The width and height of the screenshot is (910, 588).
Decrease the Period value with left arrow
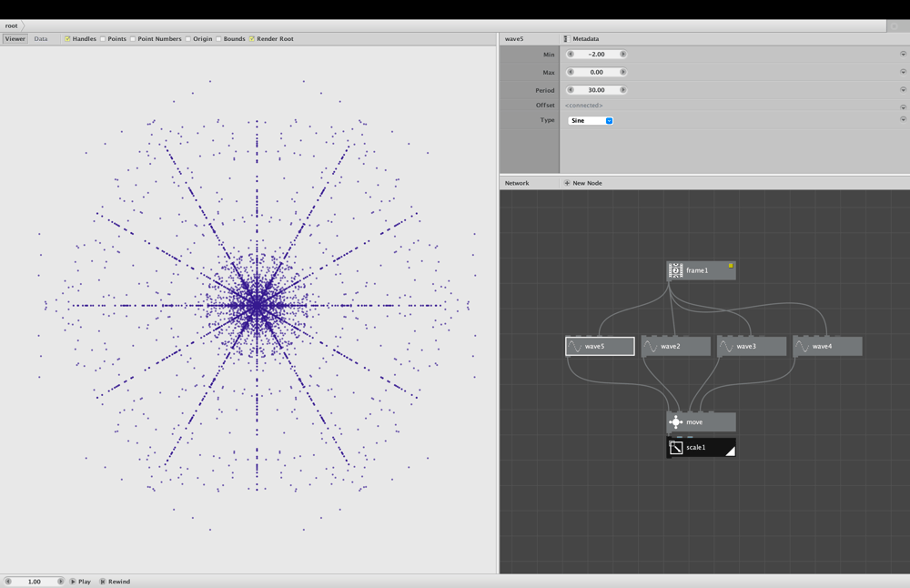571,90
